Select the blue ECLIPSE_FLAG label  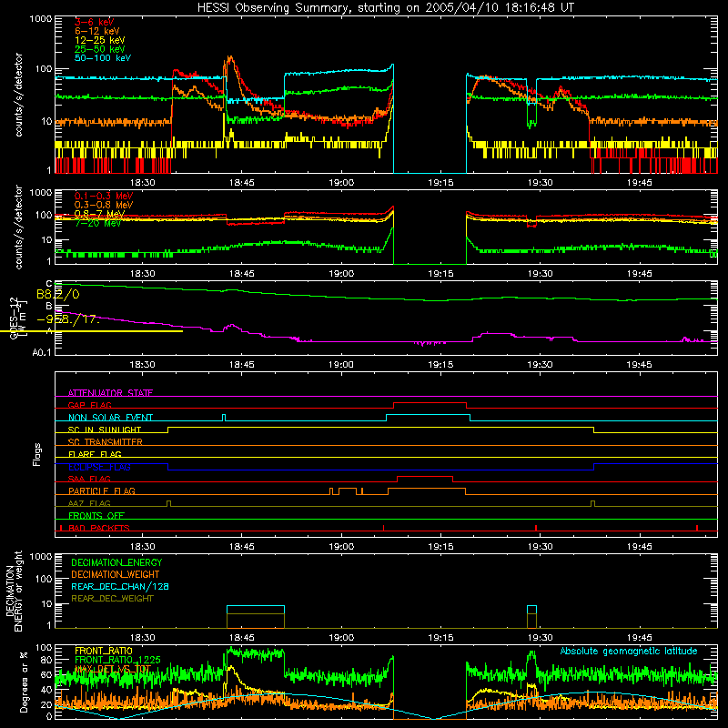[x=99, y=467]
